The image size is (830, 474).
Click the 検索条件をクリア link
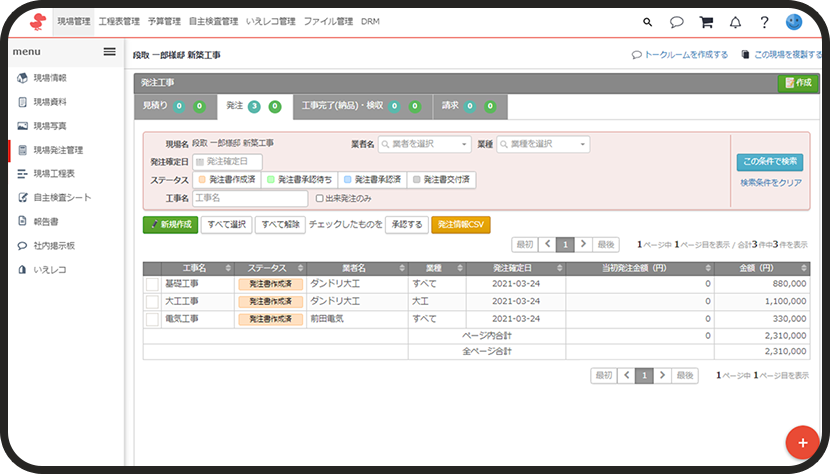click(771, 183)
